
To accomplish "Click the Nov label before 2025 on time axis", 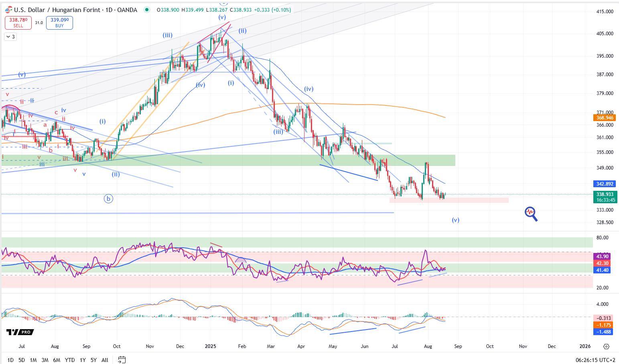I will click(x=150, y=346).
